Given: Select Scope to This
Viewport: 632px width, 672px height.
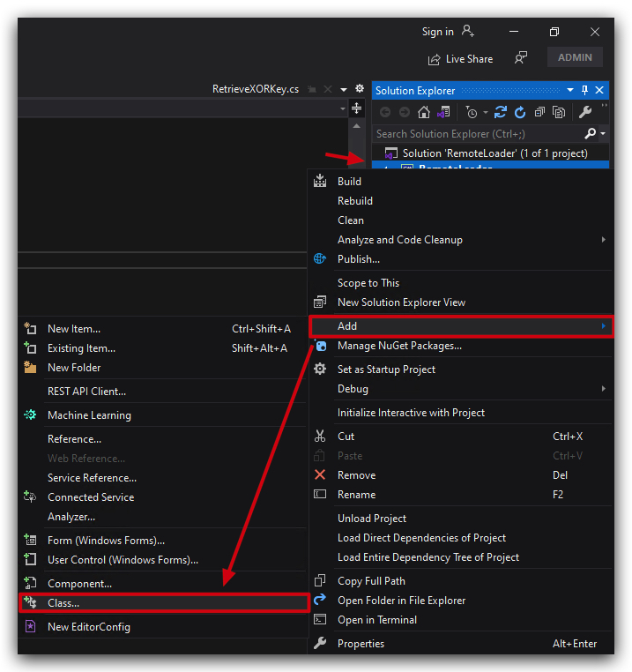Looking at the screenshot, I should [461, 283].
